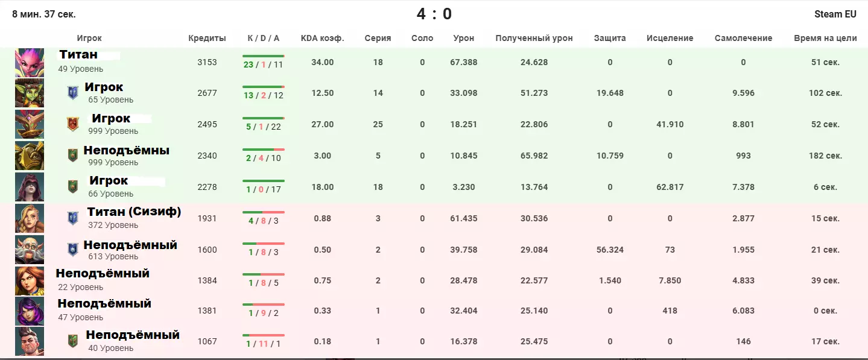Click the pink-haired champion avatar beside Титан
Image resolution: width=868 pixels, height=360 pixels.
[30, 62]
